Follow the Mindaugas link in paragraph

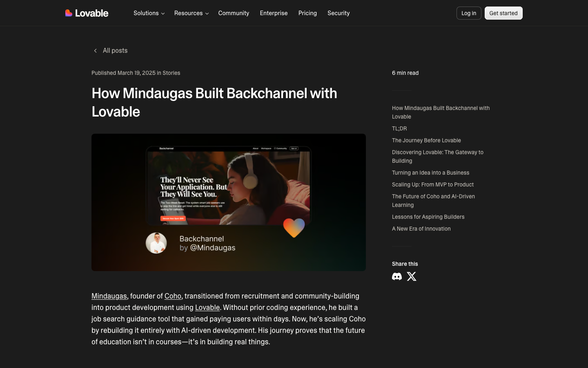point(109,296)
